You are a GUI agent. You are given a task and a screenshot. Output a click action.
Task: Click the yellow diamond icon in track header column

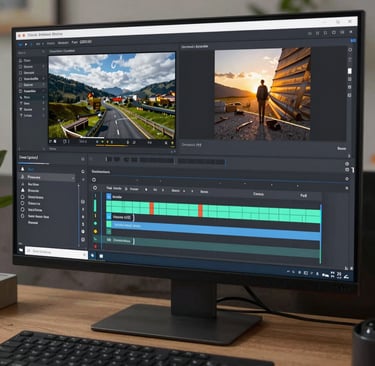pyautogui.click(x=95, y=231)
